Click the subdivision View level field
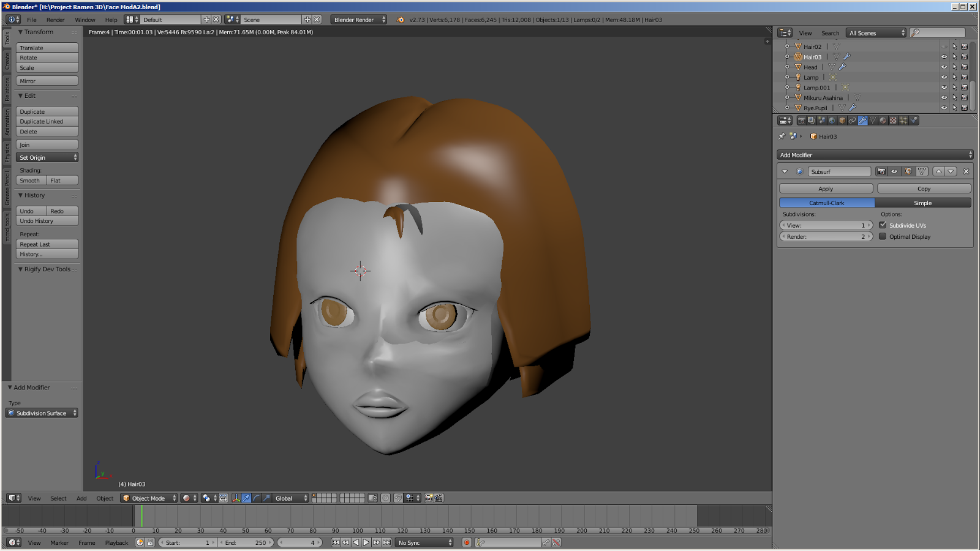 tap(826, 225)
